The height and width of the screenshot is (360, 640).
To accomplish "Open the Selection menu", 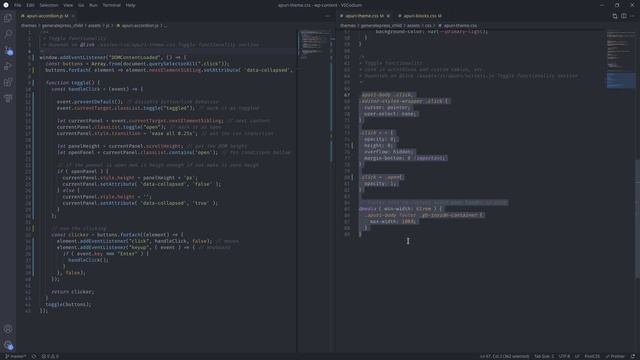I will (49, 5).
